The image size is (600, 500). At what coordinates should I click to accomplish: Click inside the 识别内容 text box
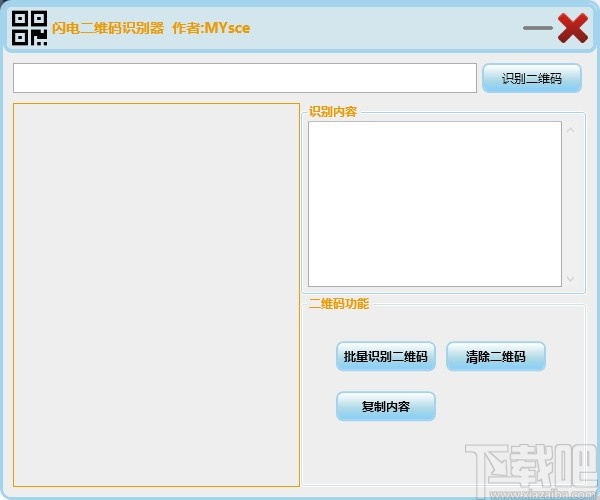point(435,204)
